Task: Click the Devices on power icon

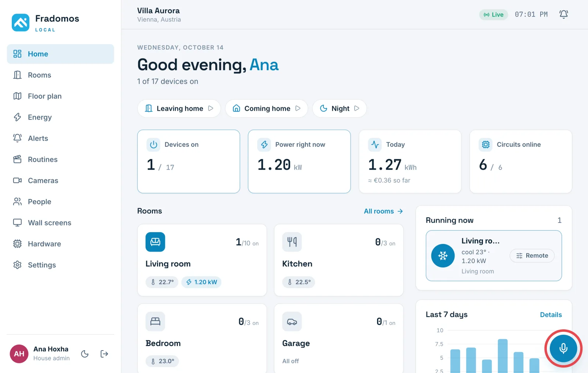Action: pyautogui.click(x=154, y=145)
